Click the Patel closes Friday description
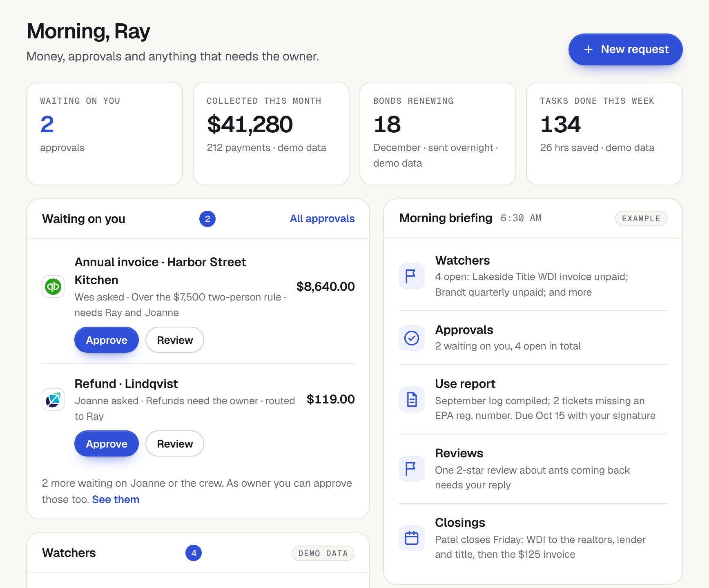 click(x=540, y=547)
